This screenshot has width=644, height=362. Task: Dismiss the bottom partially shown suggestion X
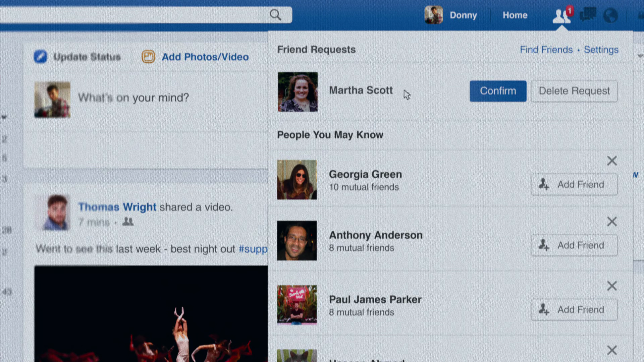coord(612,350)
